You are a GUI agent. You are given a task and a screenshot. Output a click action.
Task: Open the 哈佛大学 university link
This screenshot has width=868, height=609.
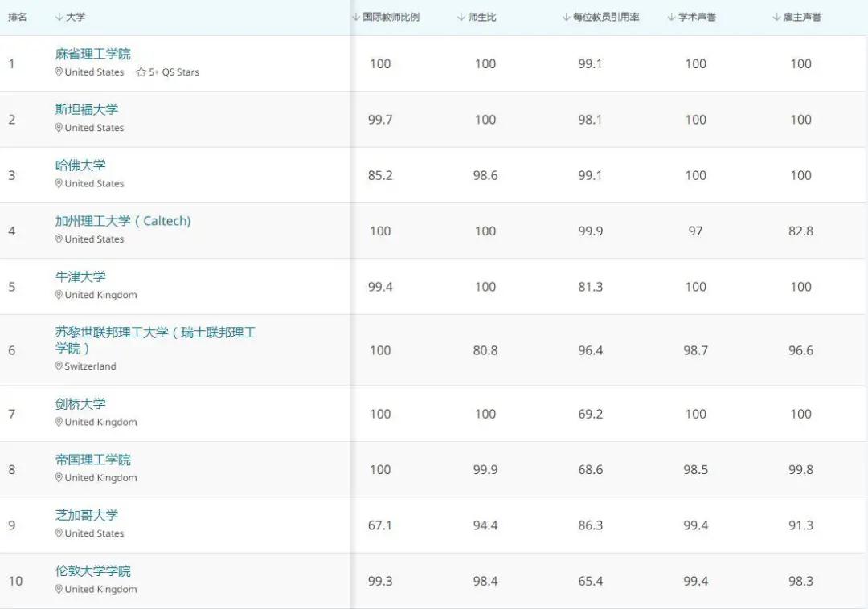click(x=80, y=166)
